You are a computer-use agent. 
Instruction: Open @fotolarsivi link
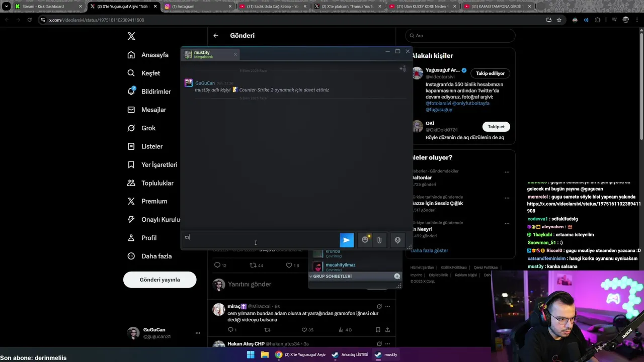click(438, 103)
